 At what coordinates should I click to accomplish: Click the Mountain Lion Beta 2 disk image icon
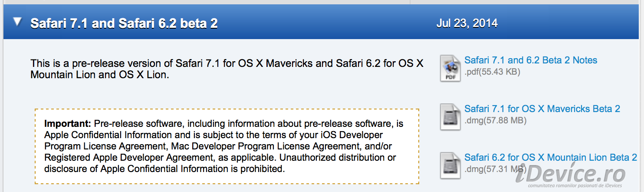click(x=450, y=166)
